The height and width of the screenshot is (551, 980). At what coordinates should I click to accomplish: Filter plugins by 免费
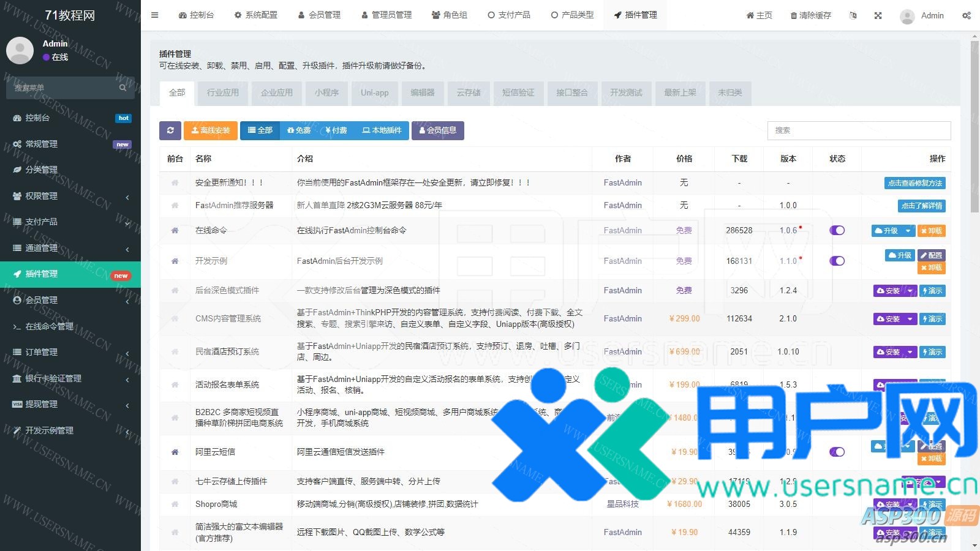click(x=299, y=130)
